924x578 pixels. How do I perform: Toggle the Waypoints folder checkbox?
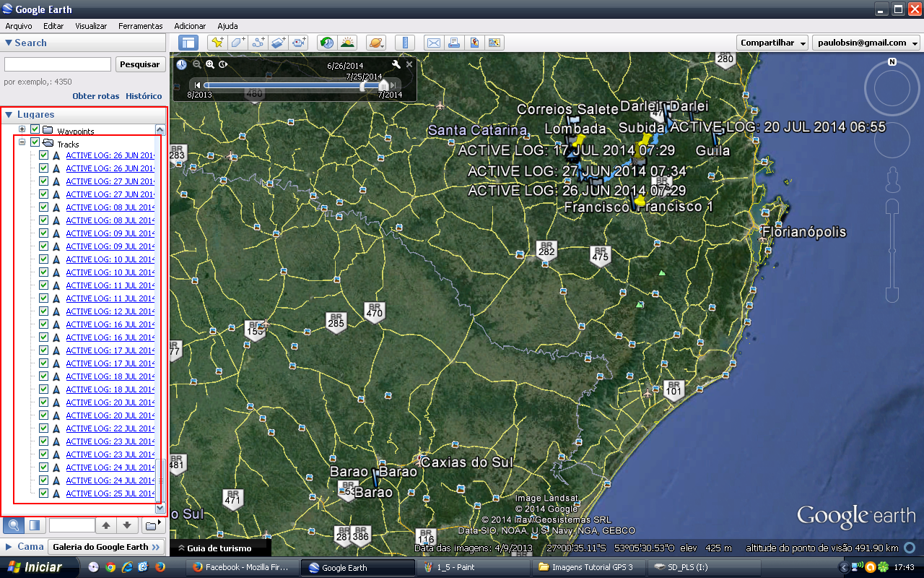coord(35,129)
